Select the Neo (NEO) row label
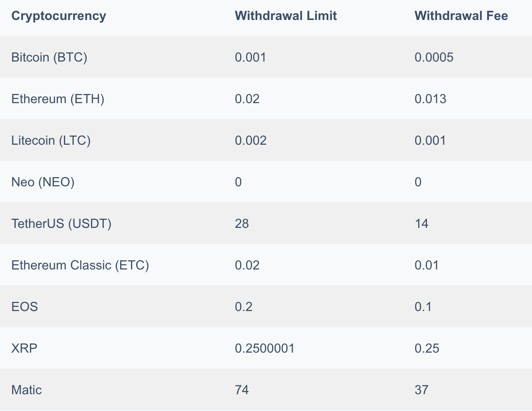 [x=43, y=182]
